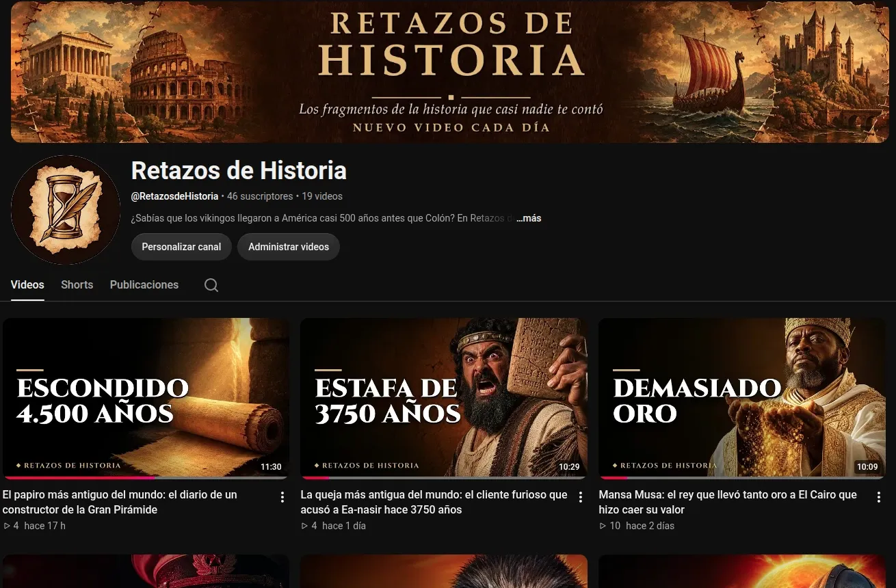Open the DEMASIADO ORO thumbnail
This screenshot has width=896, height=588.
click(742, 398)
